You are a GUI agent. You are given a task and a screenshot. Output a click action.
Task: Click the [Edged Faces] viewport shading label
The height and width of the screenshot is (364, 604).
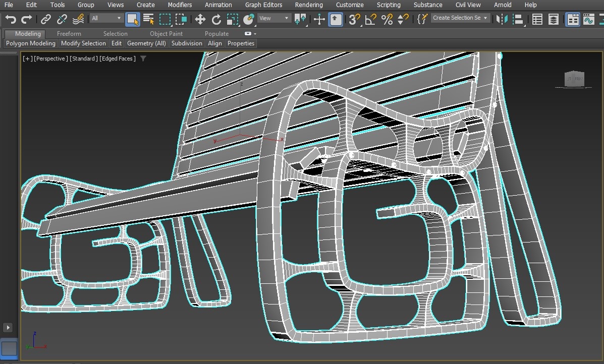point(118,58)
